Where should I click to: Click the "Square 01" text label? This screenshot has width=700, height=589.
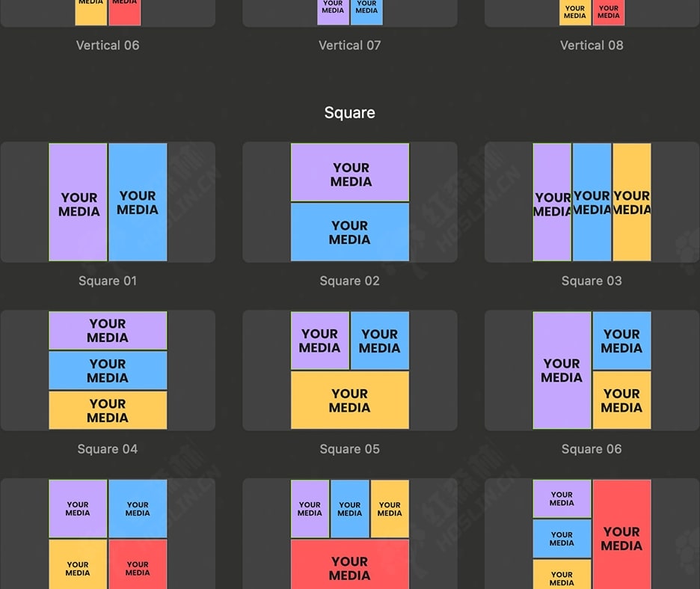[x=108, y=281]
